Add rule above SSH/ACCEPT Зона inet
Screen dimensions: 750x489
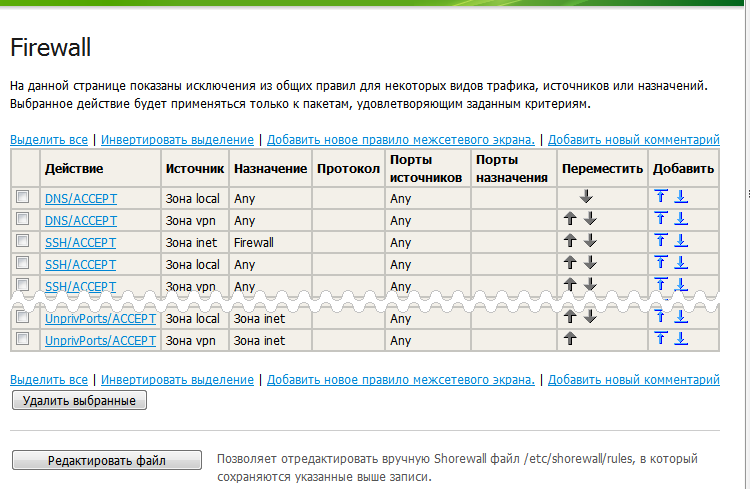pyautogui.click(x=661, y=240)
